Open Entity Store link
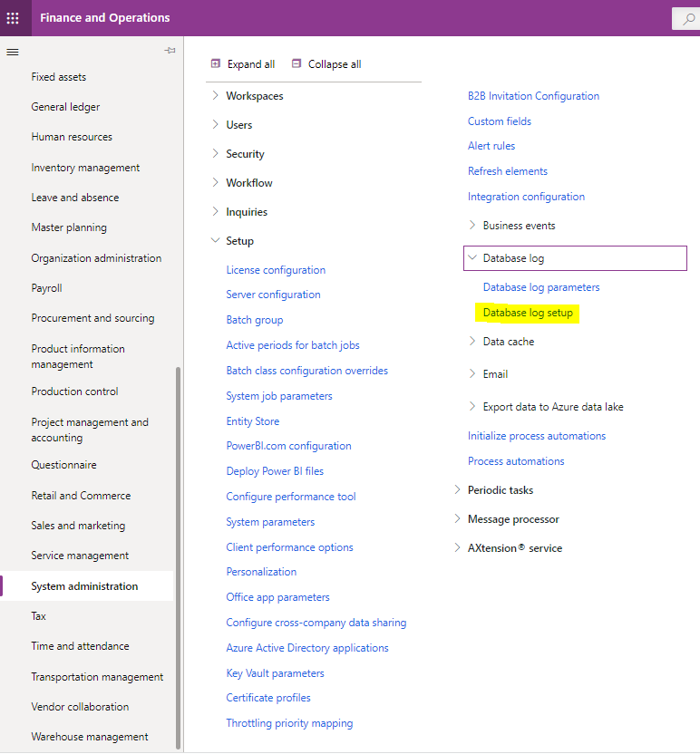The width and height of the screenshot is (700, 754). tap(253, 421)
